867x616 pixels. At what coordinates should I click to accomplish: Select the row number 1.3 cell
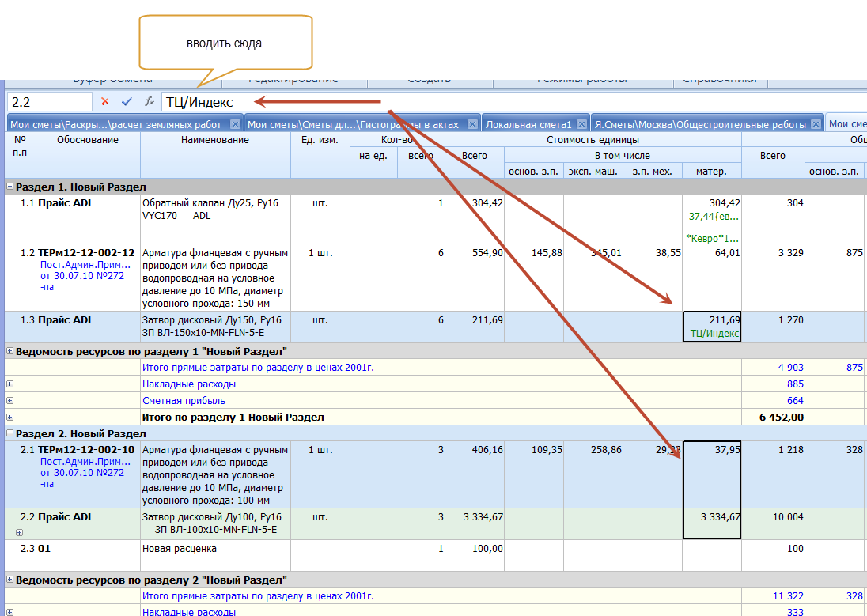click(x=21, y=327)
